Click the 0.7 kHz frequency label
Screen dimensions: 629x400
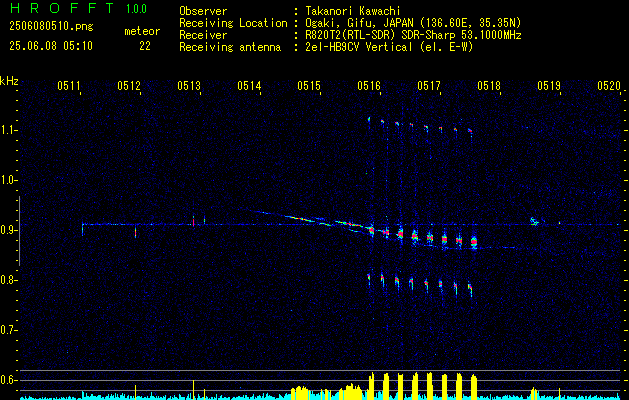click(7, 331)
